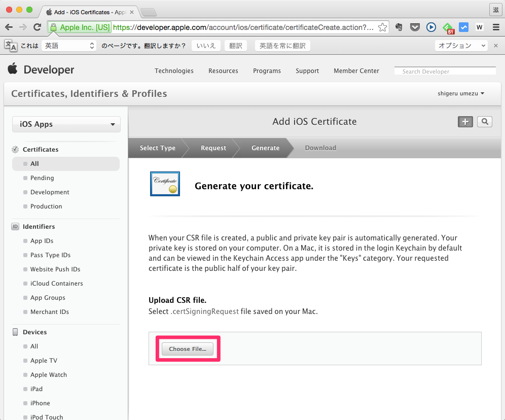Close the translation bar
This screenshot has height=420, width=505.
[496, 46]
